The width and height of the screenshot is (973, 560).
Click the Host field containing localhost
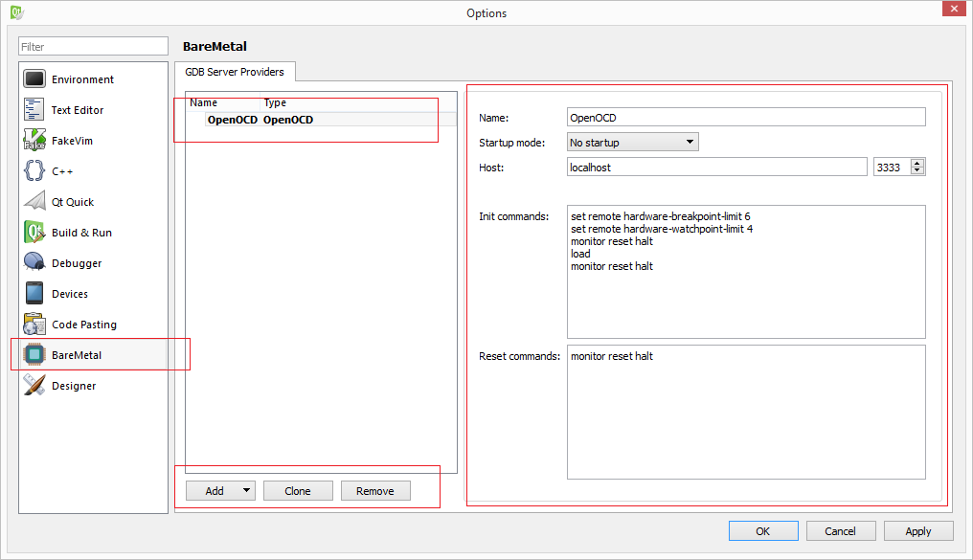click(x=716, y=168)
